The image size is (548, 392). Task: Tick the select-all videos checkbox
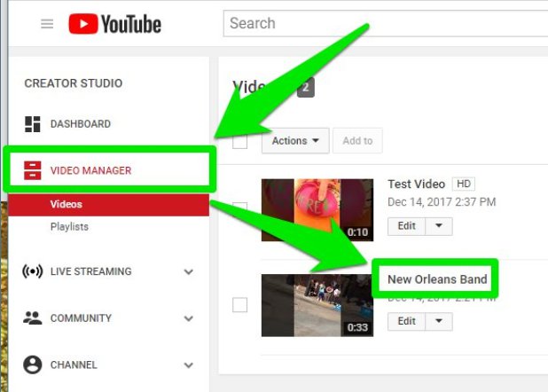click(239, 141)
